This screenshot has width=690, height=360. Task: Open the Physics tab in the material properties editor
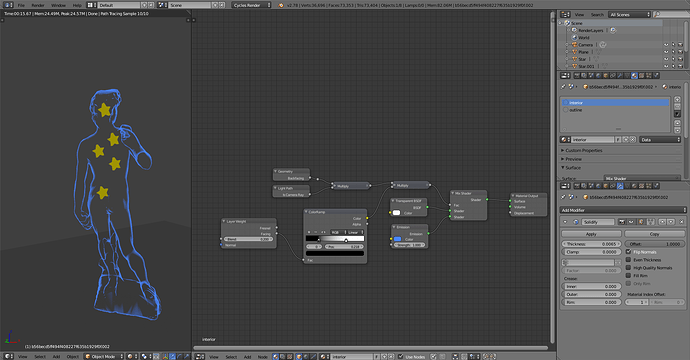(x=656, y=76)
